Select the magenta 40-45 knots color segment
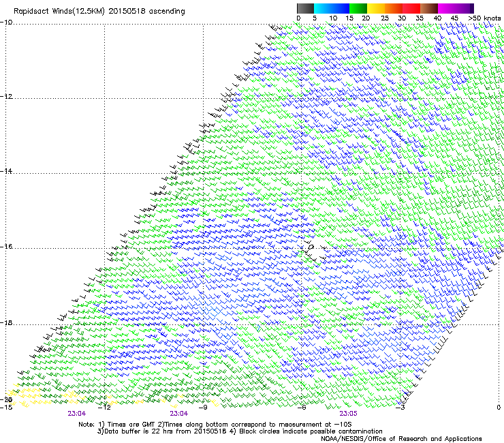Image resolution: width=504 pixels, height=443 pixels. tap(447, 8)
